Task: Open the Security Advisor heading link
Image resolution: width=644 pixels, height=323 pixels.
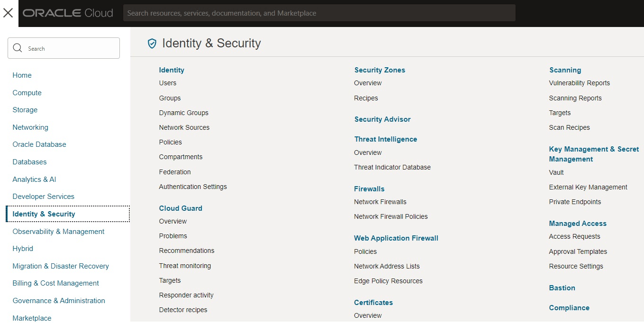Action: point(382,119)
